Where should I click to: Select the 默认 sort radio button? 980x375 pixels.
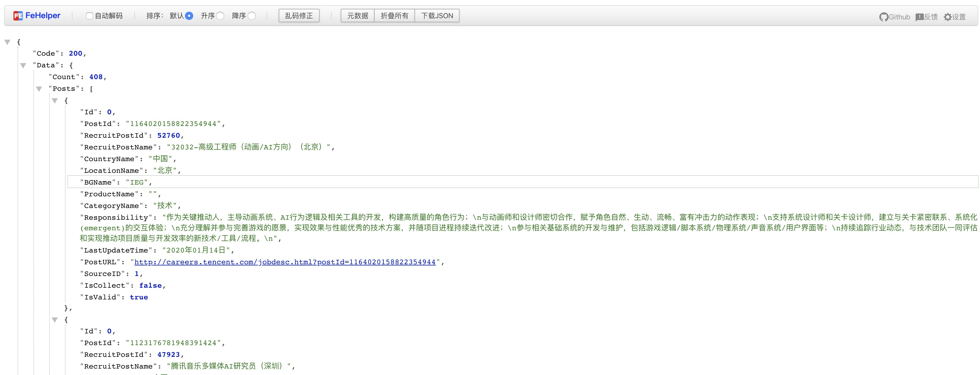[x=189, y=16]
